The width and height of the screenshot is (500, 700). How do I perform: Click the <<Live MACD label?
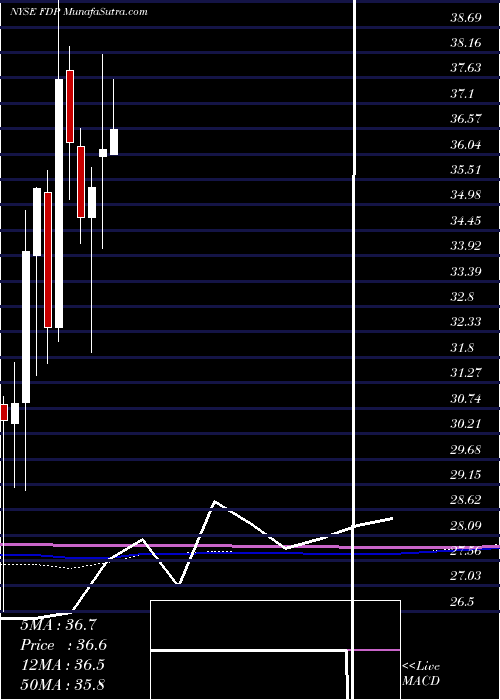pyautogui.click(x=421, y=673)
